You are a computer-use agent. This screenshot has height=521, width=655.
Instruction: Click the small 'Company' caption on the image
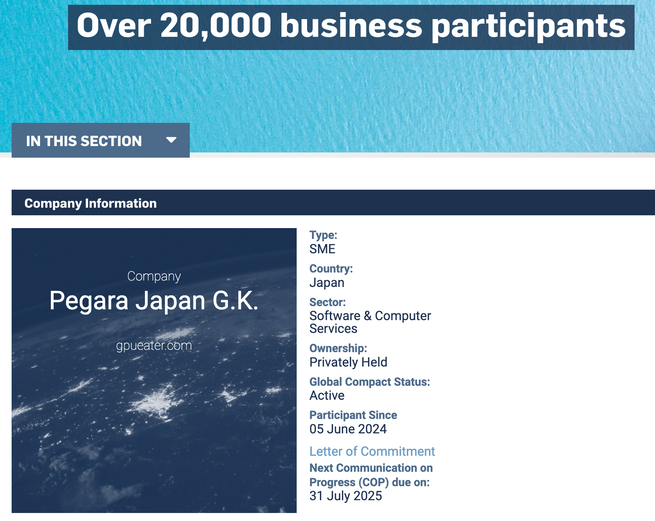tap(154, 276)
